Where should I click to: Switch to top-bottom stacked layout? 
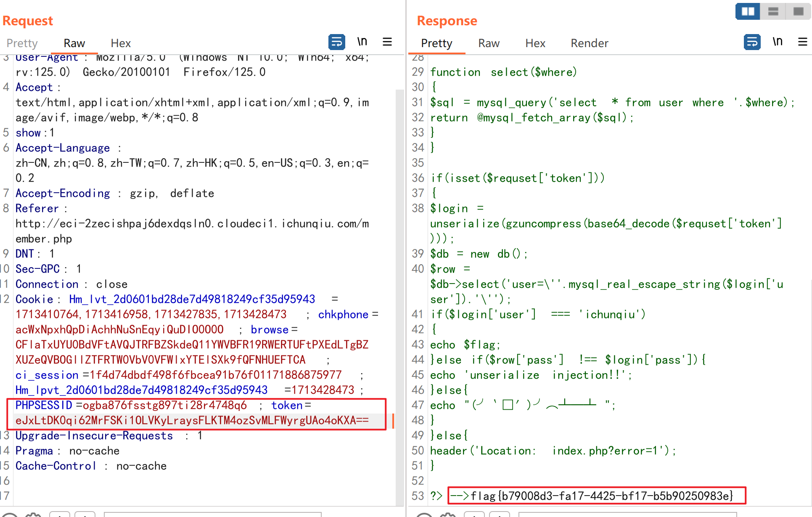[x=773, y=11]
